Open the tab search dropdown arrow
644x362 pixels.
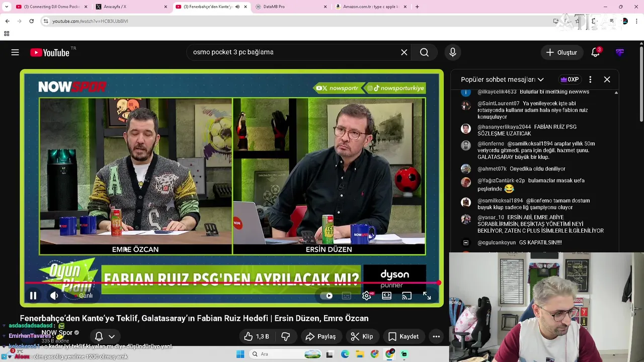[x=7, y=7]
